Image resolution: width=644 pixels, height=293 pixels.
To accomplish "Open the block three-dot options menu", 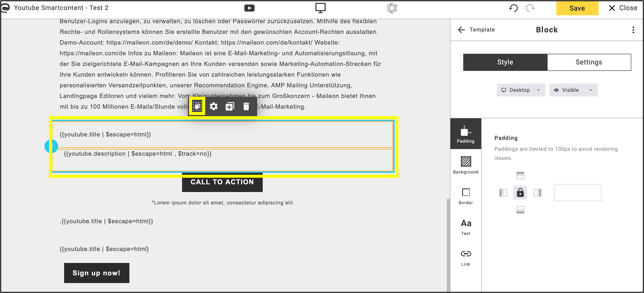I will coord(633,30).
